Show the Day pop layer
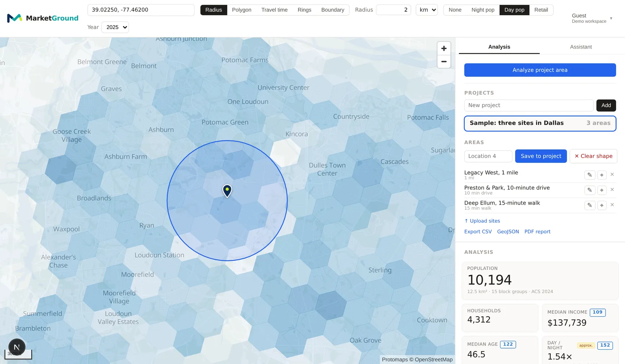The image size is (625, 364). click(x=514, y=10)
